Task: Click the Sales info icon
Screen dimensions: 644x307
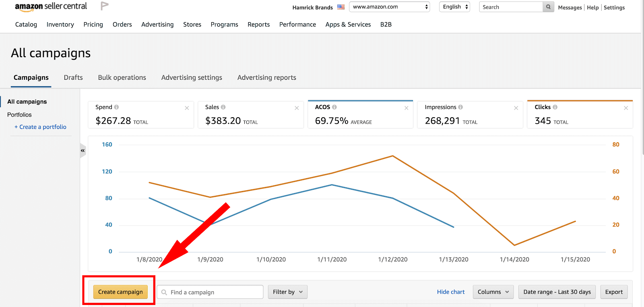Action: [223, 107]
